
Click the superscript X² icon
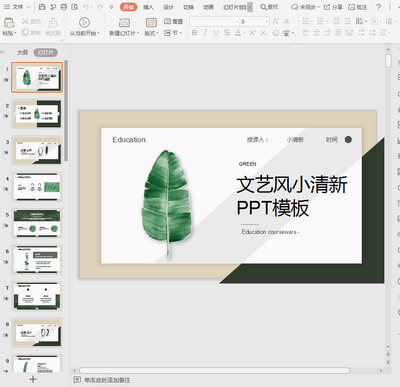252,33
